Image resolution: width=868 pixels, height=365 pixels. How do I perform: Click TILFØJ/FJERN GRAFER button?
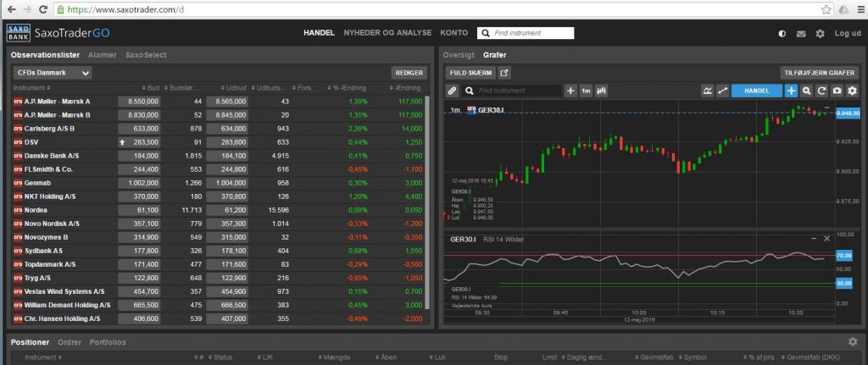click(820, 73)
